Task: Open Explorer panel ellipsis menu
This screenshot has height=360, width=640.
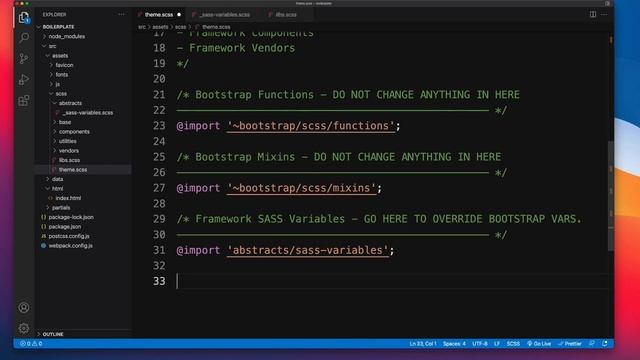Action: click(121, 14)
